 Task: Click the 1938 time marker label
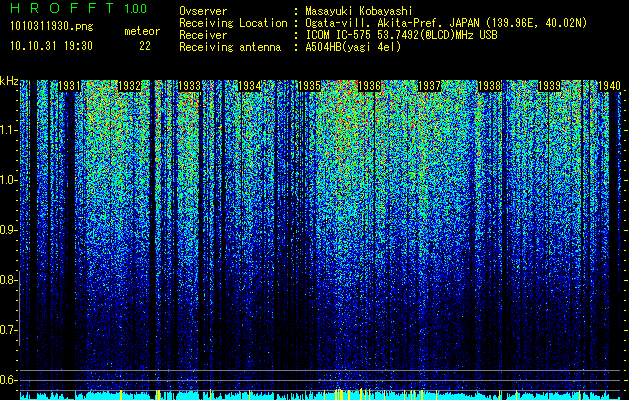click(x=489, y=86)
